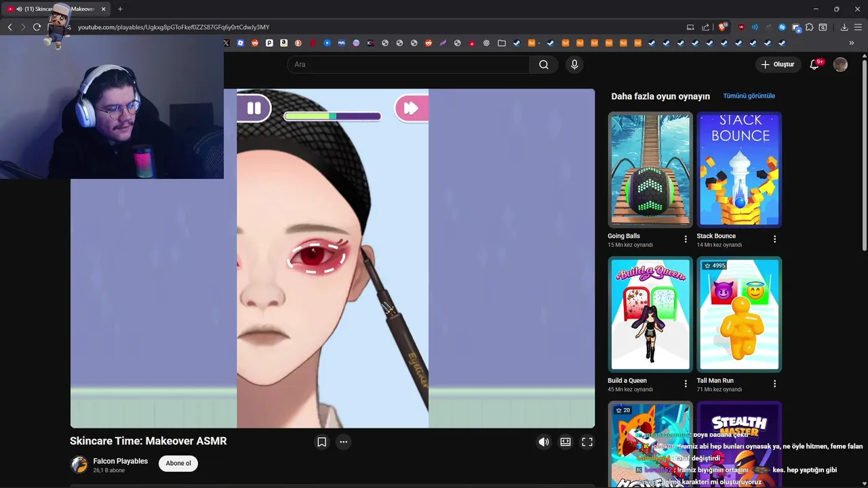The width and height of the screenshot is (868, 488).
Task: Click the green level progress bar
Action: click(332, 117)
